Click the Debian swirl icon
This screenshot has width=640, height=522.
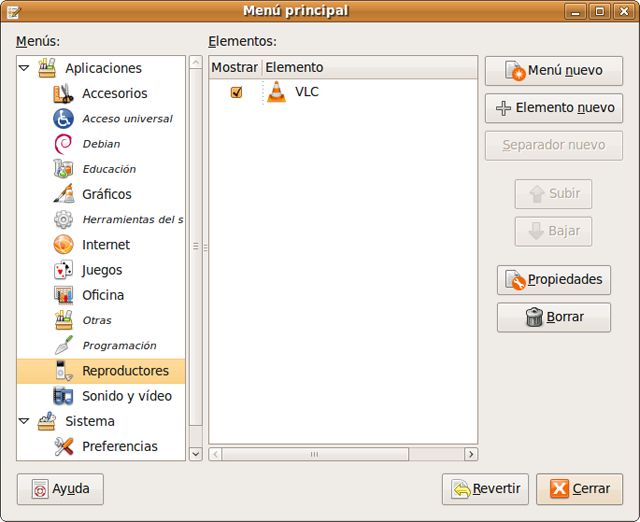pyautogui.click(x=64, y=144)
